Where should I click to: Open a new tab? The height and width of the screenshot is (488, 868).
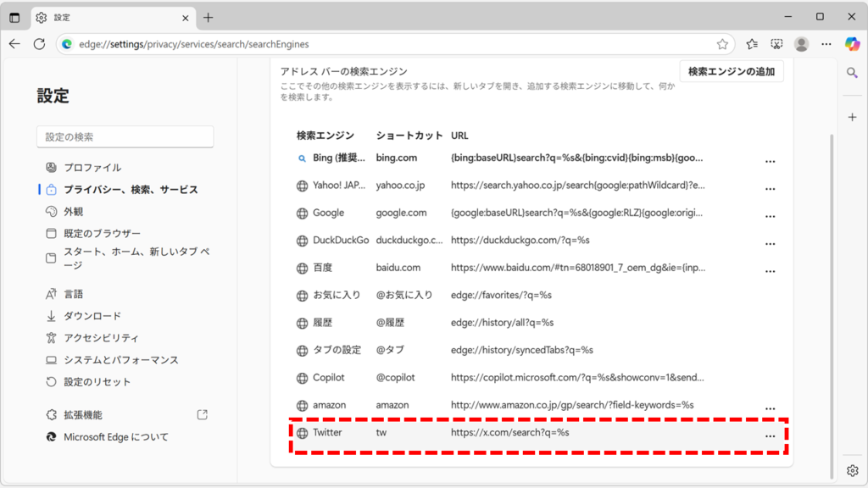click(x=209, y=18)
